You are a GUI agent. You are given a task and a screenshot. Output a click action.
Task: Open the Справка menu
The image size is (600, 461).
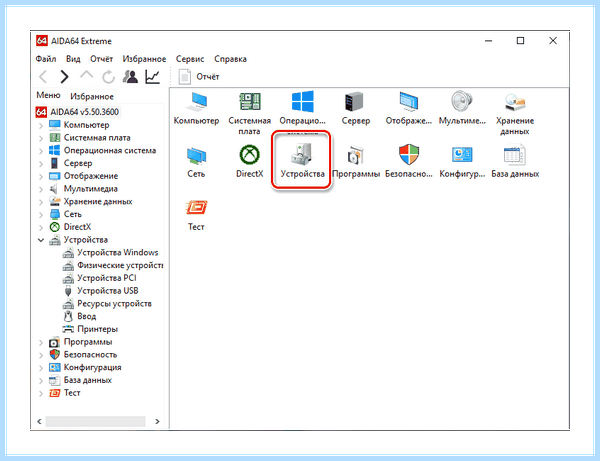[x=230, y=59]
